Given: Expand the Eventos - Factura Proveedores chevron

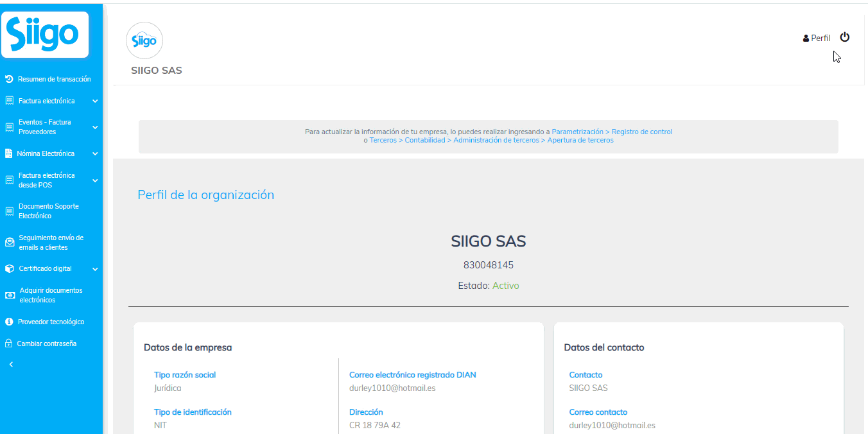Looking at the screenshot, I should 95,127.
